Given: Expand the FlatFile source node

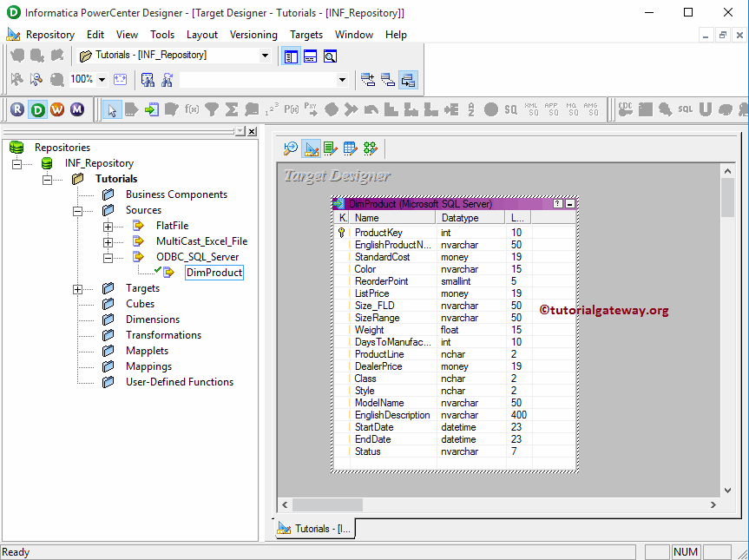Looking at the screenshot, I should coord(108,225).
